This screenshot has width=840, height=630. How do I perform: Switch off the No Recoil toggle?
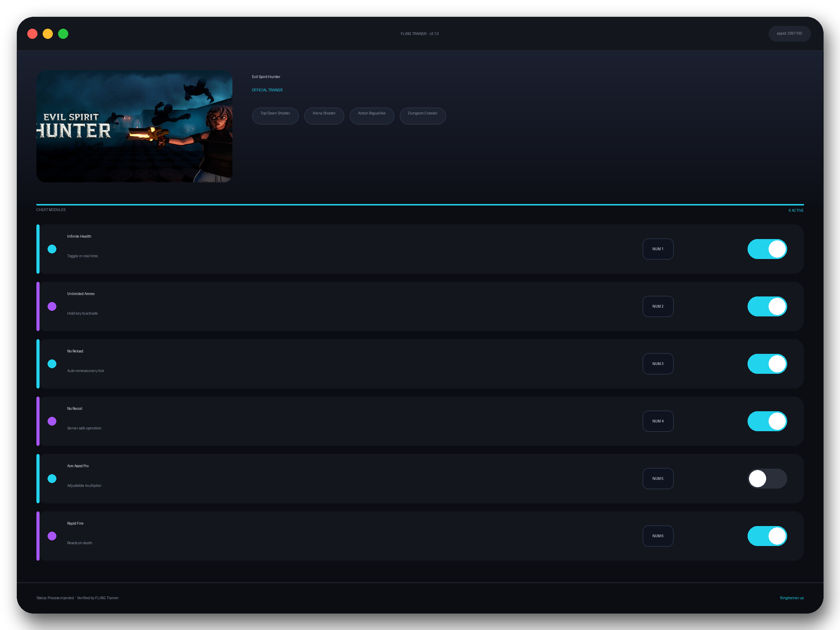[x=767, y=421]
